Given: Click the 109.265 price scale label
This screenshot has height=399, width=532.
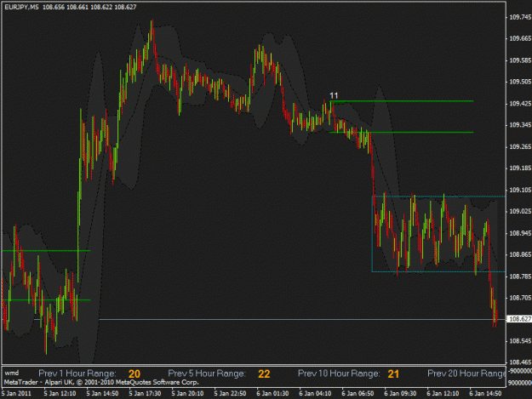Looking at the screenshot, I should click(x=520, y=147).
